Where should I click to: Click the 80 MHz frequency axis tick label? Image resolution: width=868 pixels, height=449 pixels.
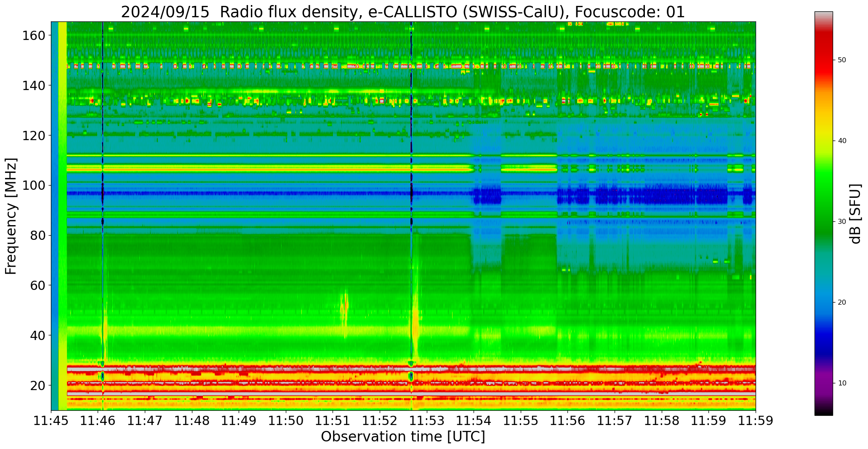pyautogui.click(x=37, y=236)
